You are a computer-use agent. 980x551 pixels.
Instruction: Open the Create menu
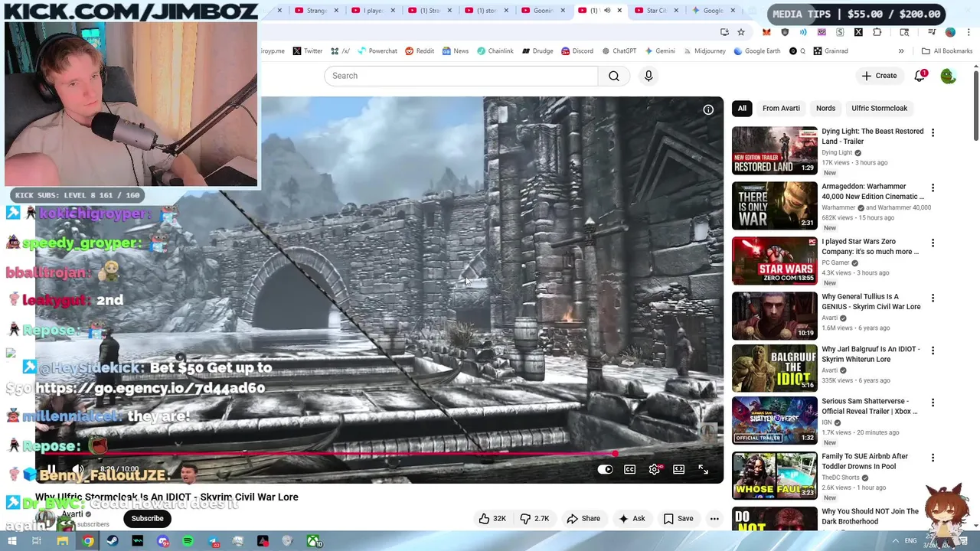pyautogui.click(x=878, y=76)
